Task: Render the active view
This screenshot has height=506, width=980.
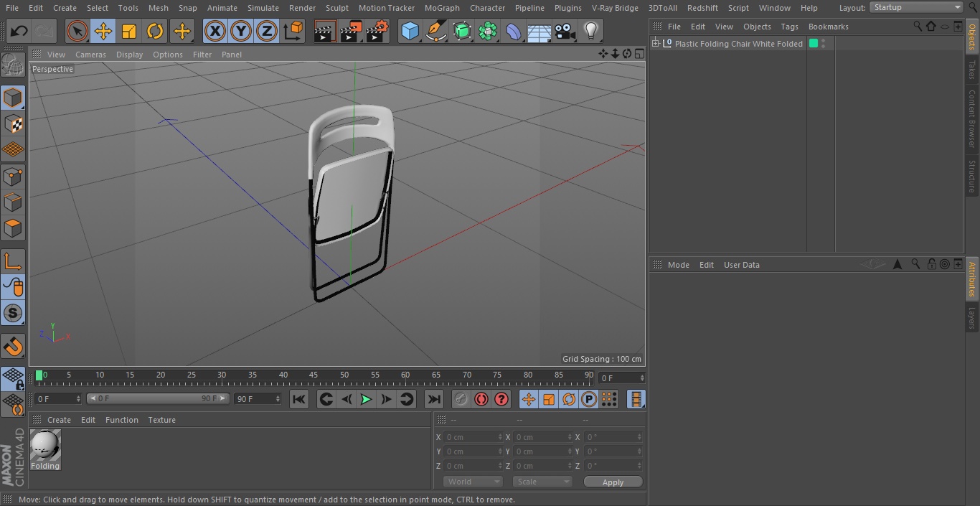Action: (x=325, y=31)
